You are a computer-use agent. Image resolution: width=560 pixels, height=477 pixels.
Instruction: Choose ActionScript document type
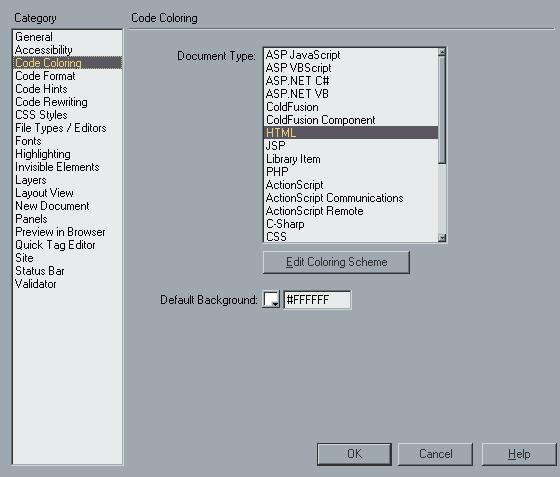coord(351,185)
